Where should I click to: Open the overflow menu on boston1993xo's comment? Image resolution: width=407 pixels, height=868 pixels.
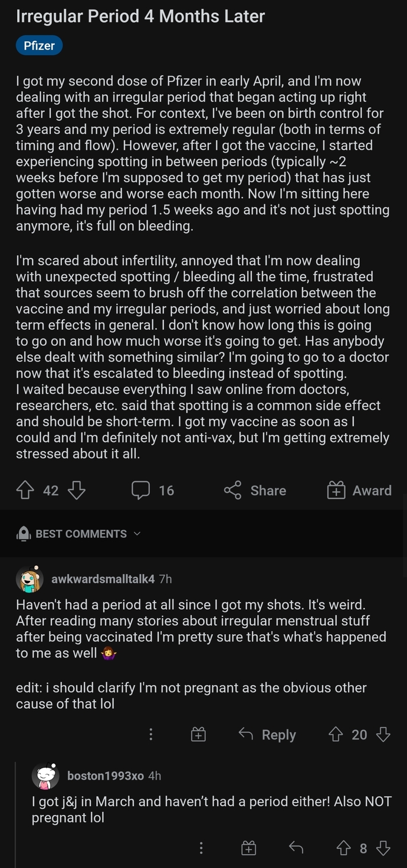click(x=201, y=848)
